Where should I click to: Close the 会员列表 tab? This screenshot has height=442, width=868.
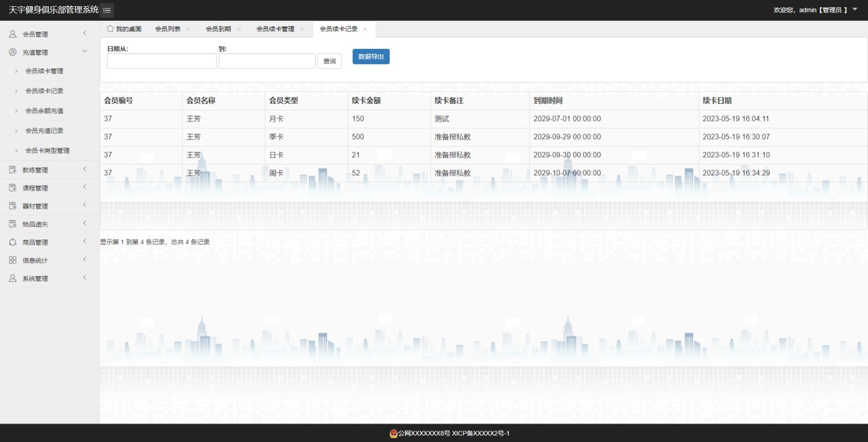click(x=188, y=29)
